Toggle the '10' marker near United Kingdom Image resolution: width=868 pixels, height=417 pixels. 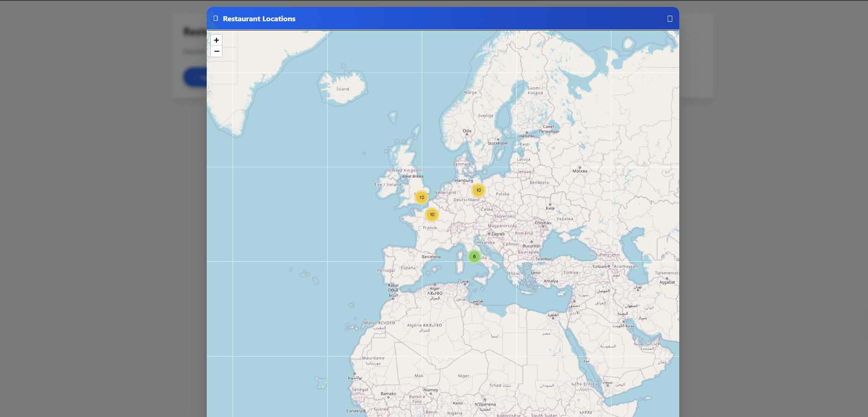(421, 197)
